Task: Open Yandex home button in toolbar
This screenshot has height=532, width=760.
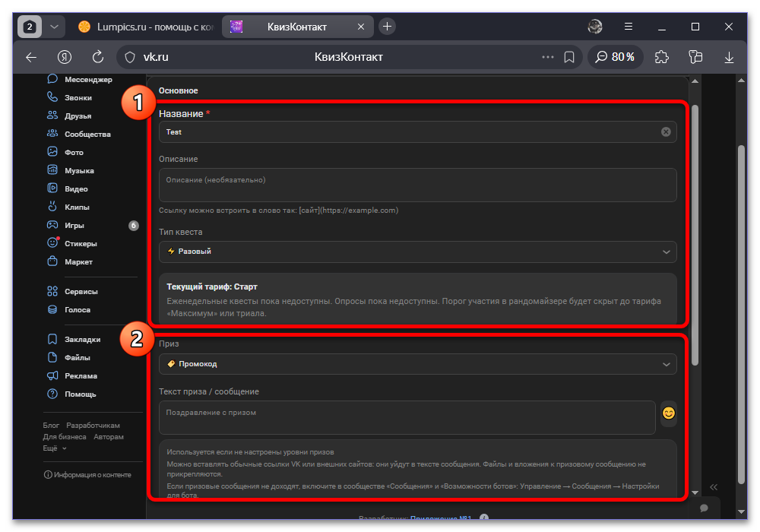Action: [x=65, y=57]
